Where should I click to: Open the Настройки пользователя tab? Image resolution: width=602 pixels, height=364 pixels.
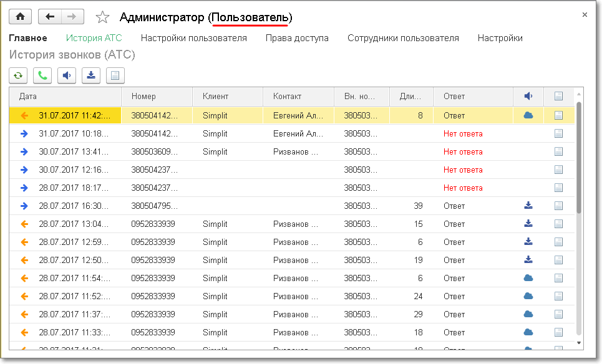(x=193, y=38)
